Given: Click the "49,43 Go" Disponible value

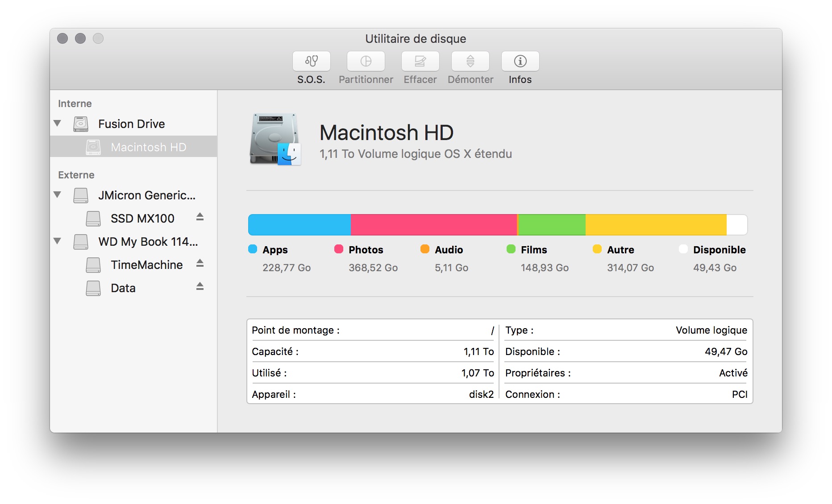Looking at the screenshot, I should tap(715, 268).
